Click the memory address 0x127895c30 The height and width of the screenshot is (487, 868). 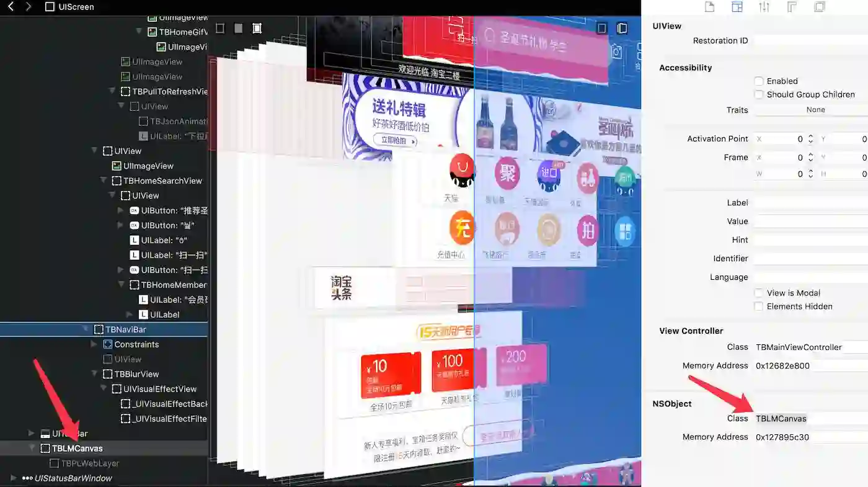point(782,437)
